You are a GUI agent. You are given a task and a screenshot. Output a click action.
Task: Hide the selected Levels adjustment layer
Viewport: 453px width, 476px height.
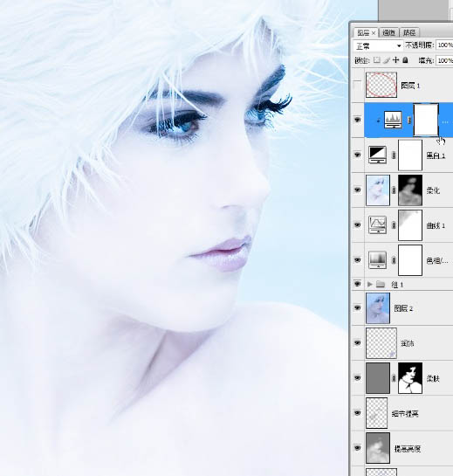pos(357,120)
